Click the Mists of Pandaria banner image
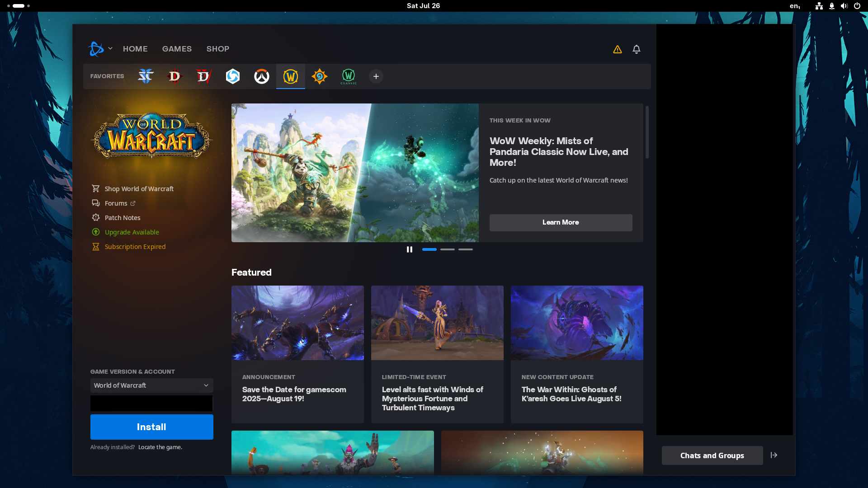868x488 pixels. (x=355, y=173)
